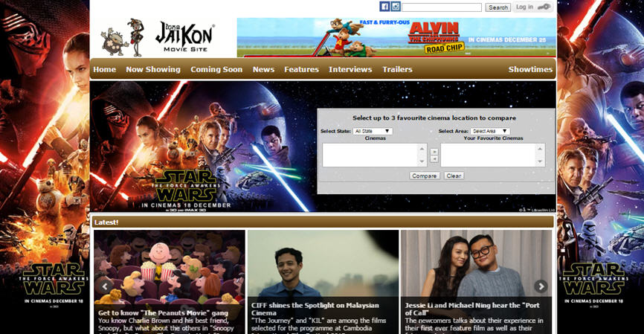Click the site search text field
This screenshot has height=334, width=644.
pyautogui.click(x=442, y=7)
